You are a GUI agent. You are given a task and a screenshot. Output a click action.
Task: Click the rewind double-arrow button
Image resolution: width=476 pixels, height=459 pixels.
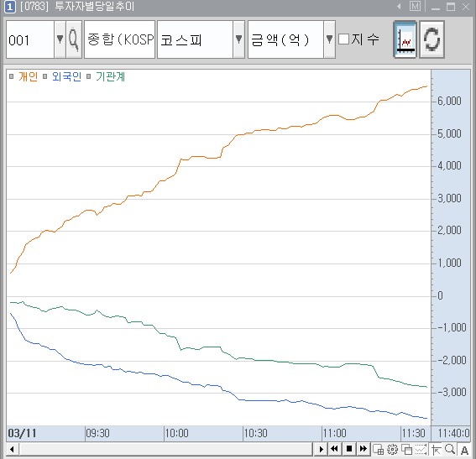(x=334, y=449)
